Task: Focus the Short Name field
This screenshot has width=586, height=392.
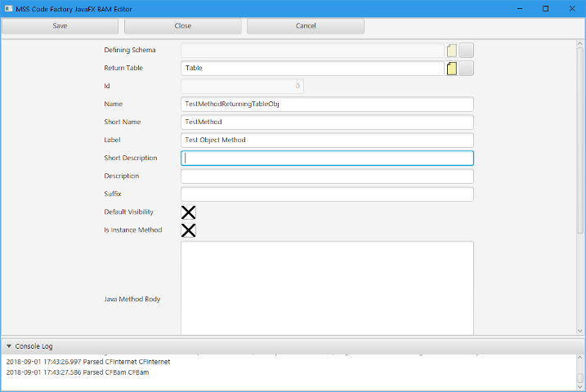Action: click(x=327, y=122)
